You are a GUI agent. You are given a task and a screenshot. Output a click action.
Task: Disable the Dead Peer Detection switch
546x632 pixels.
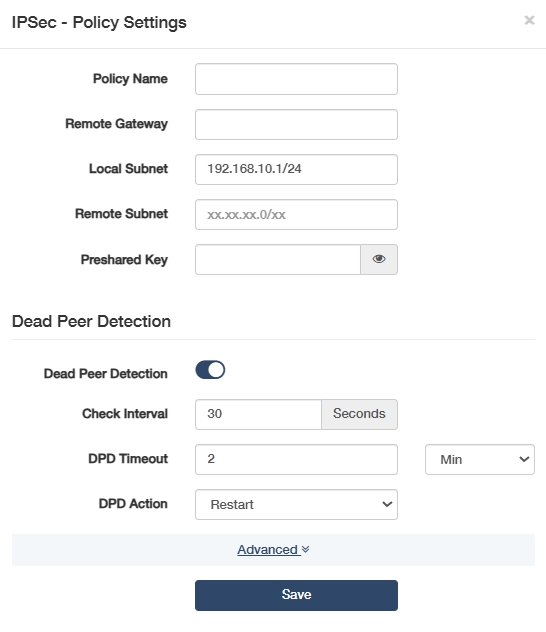[x=210, y=370]
